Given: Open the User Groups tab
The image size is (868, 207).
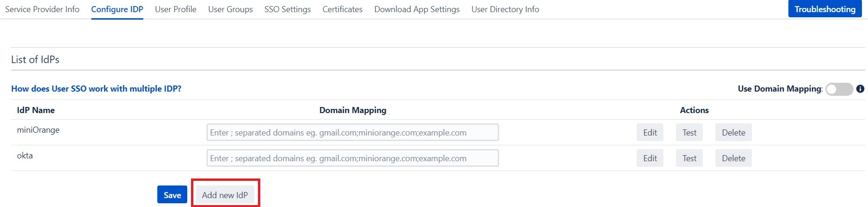Looking at the screenshot, I should pos(230,9).
